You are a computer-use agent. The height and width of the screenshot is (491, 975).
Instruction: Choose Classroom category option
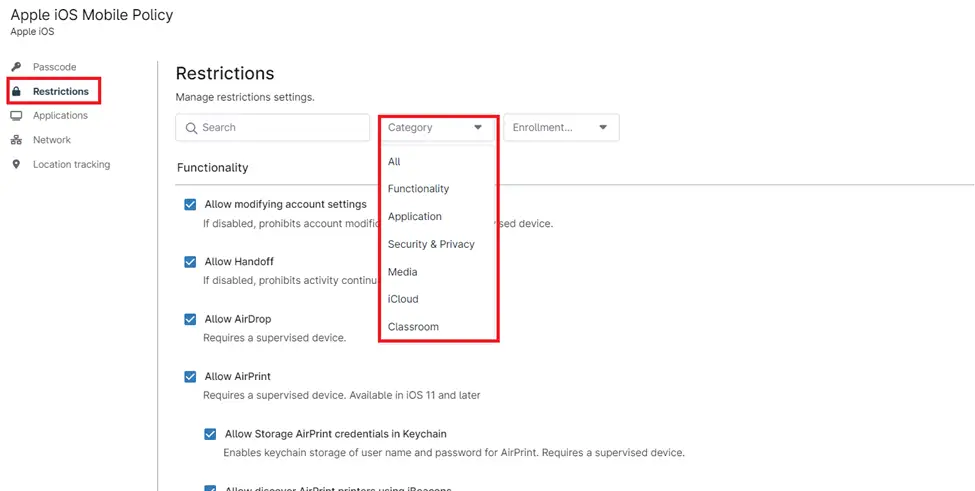[413, 326]
